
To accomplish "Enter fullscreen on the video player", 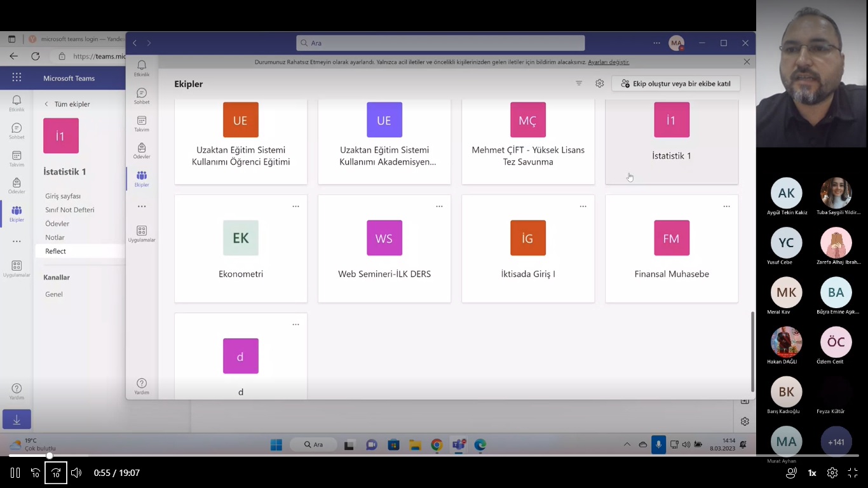I will [x=853, y=473].
